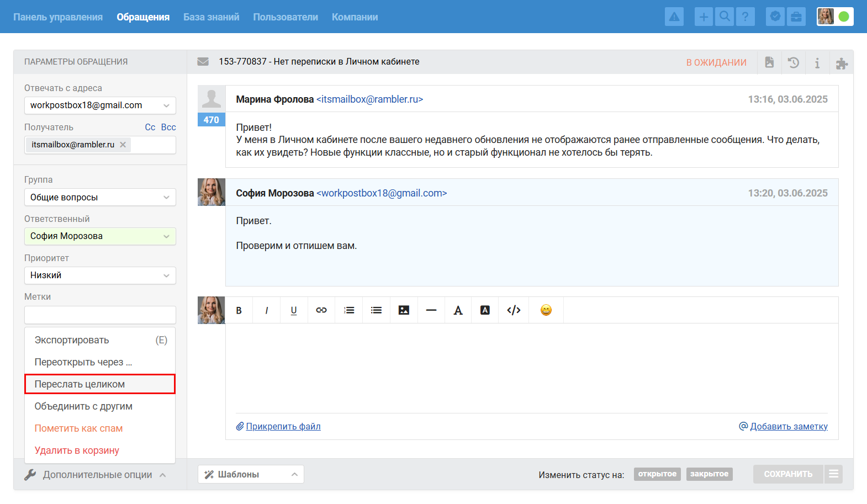Go to the 'База знаний' tab
The width and height of the screenshot is (867, 504).
click(x=211, y=17)
